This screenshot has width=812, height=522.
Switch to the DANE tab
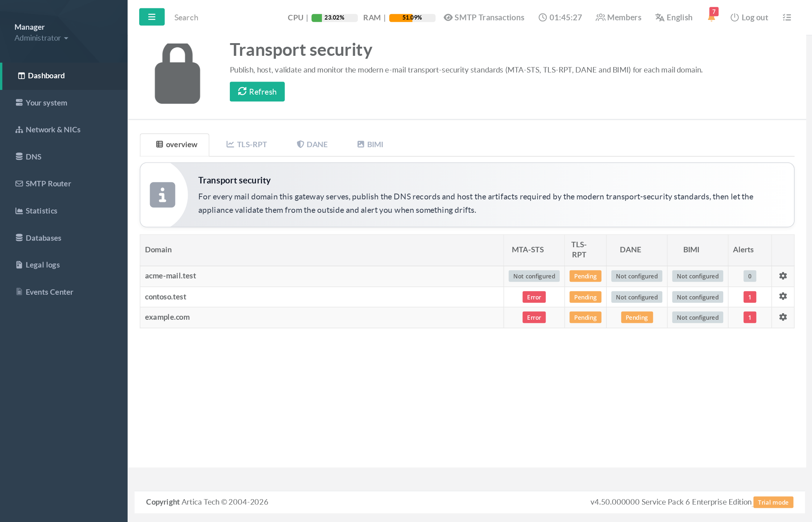click(x=312, y=145)
